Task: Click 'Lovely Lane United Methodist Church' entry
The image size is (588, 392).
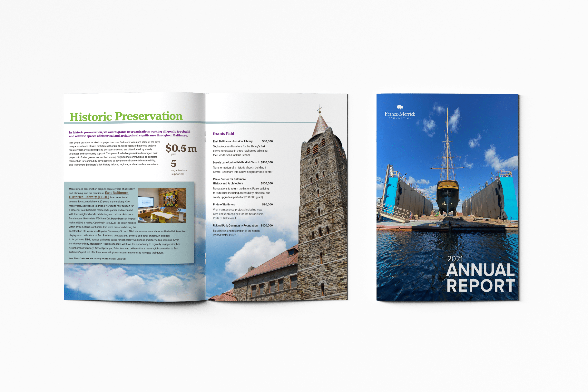Action: [236, 162]
